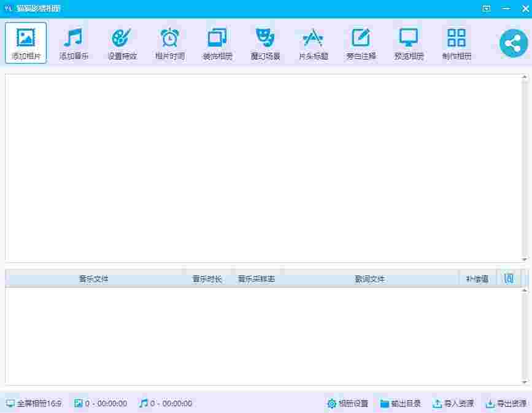Click the photo panel scrollbar down arrow
The height and width of the screenshot is (413, 532).
tap(525, 259)
